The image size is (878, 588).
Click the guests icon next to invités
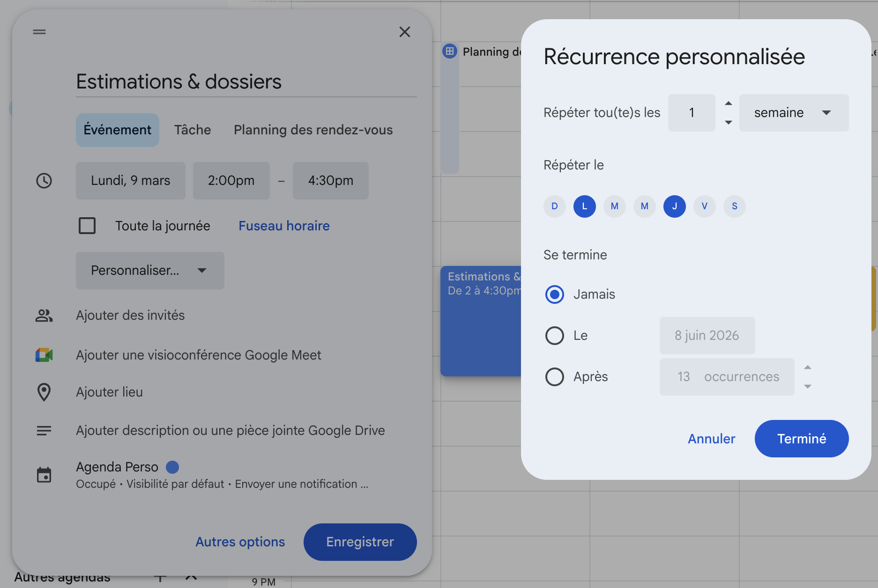point(44,316)
